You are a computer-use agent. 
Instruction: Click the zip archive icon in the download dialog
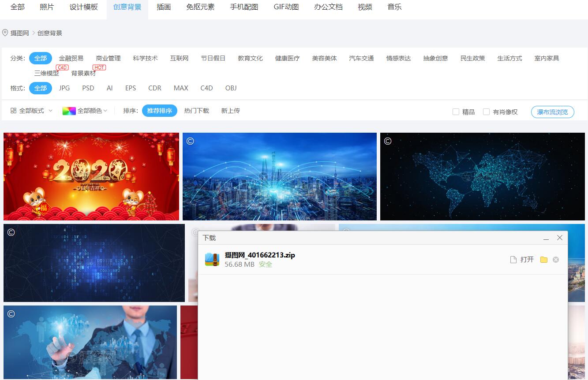[x=213, y=259]
